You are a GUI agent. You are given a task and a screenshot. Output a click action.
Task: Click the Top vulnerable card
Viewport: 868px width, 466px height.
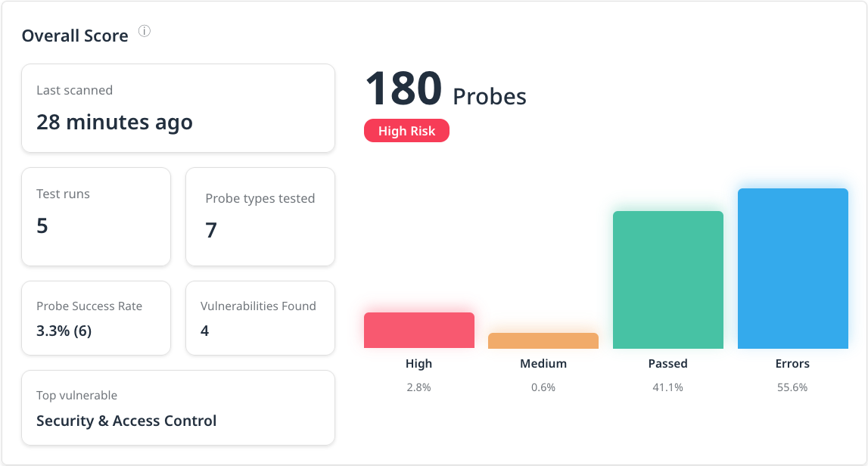178,408
